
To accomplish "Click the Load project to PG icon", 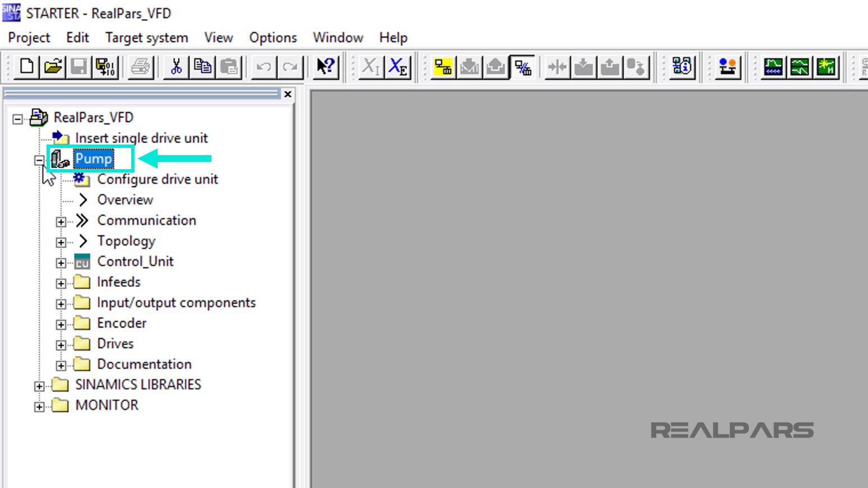I will 496,67.
